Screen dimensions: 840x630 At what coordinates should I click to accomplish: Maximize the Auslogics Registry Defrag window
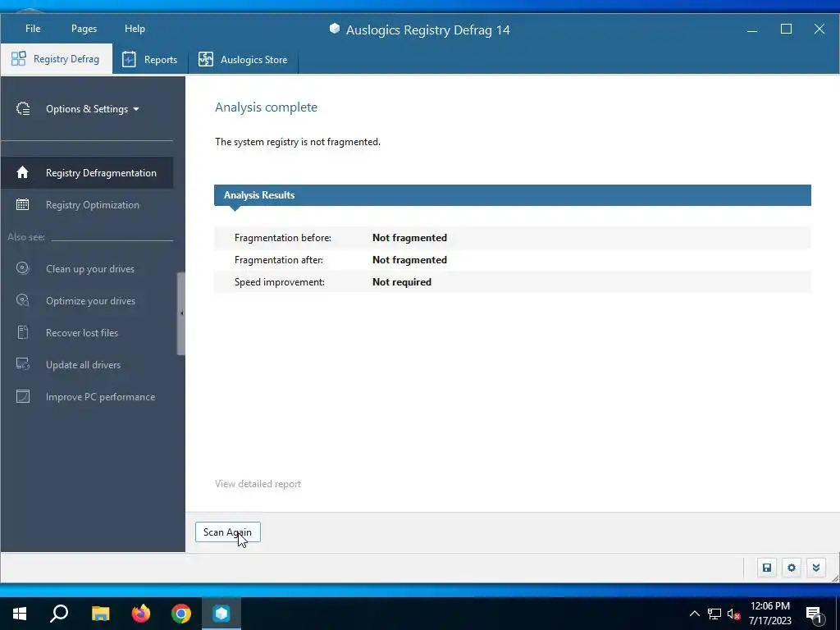tap(786, 29)
